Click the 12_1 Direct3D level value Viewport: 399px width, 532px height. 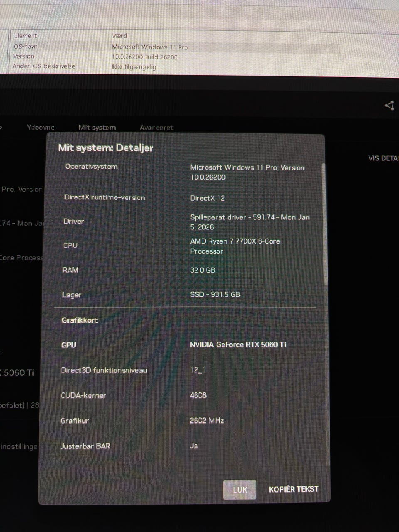coord(197,370)
